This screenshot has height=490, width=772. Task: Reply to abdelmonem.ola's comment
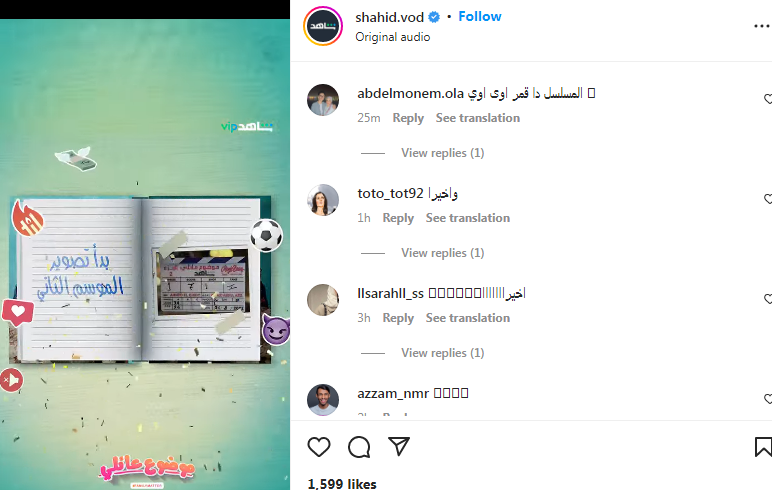click(408, 118)
